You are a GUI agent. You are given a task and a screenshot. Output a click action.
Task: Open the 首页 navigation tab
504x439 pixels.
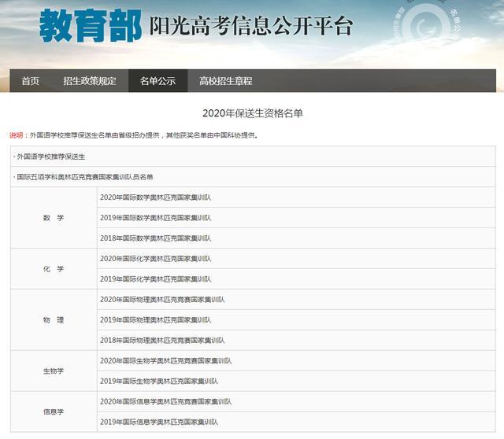pyautogui.click(x=30, y=81)
